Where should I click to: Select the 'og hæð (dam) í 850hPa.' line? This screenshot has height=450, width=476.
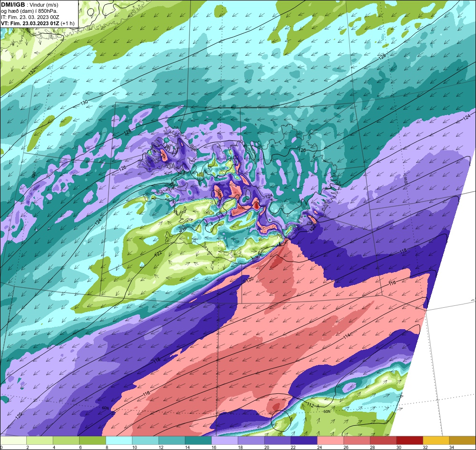coord(30,11)
